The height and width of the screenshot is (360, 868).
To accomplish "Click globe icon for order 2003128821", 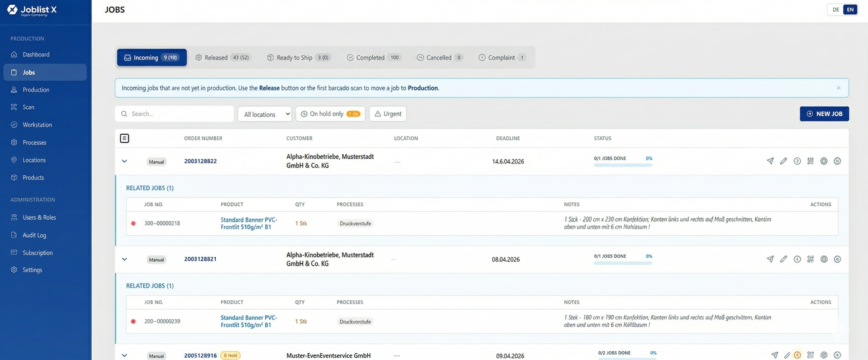I will (824, 259).
